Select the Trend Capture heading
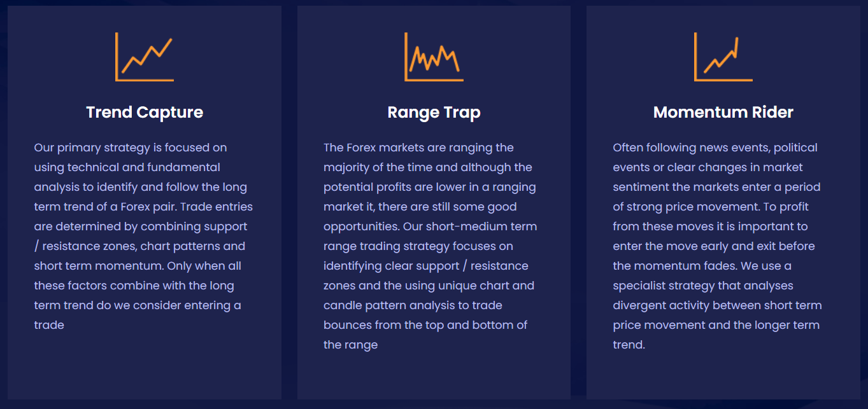The image size is (868, 409). [145, 113]
